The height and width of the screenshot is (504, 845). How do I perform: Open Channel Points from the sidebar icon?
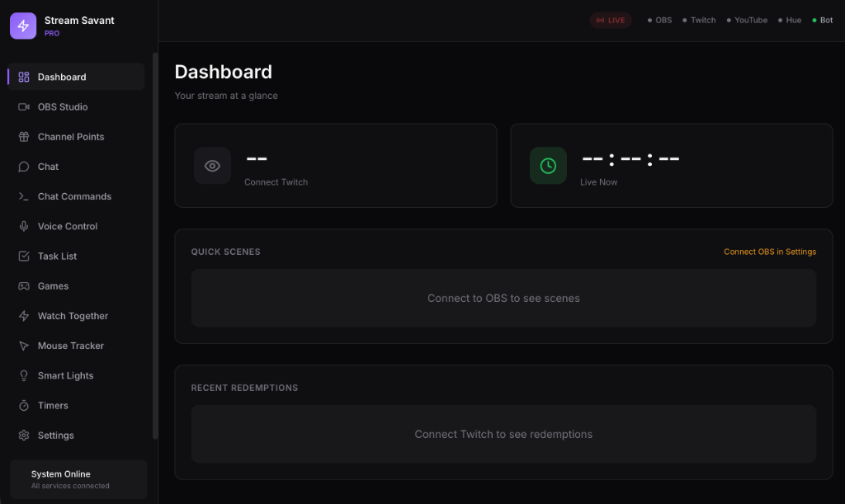[x=24, y=136]
